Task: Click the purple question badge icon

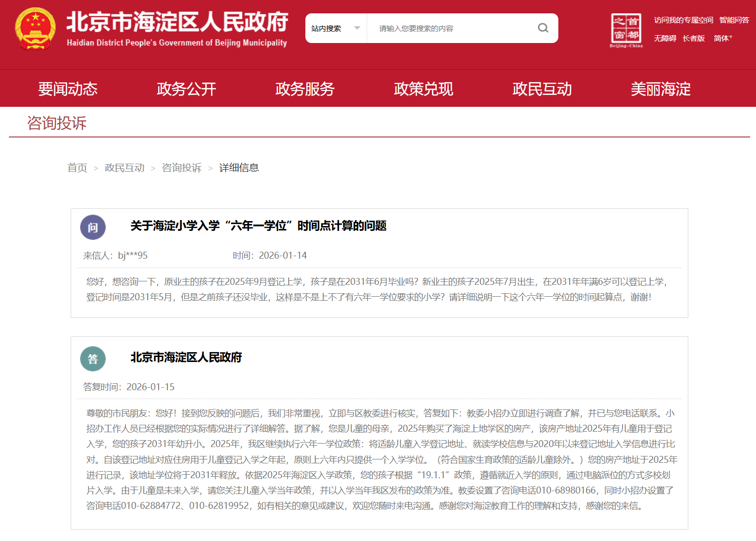Action: pos(93,227)
